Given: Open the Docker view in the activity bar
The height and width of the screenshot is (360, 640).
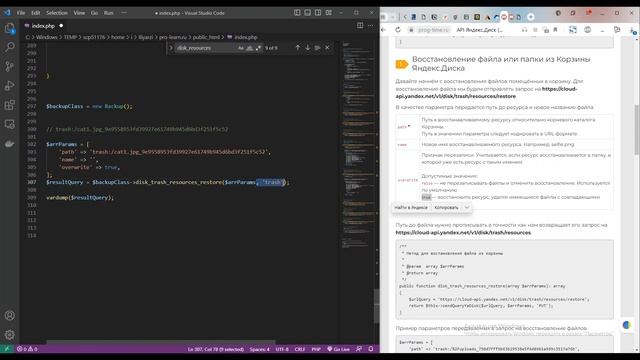Looking at the screenshot, I should (9, 143).
